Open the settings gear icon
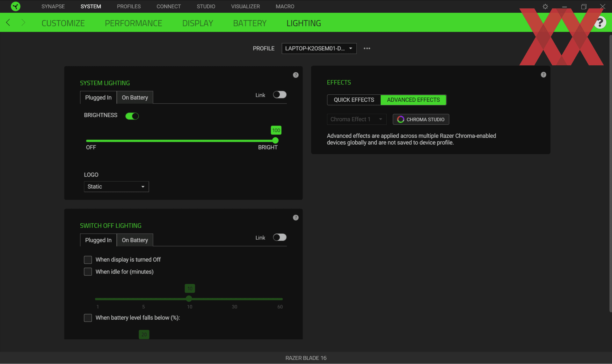The image size is (612, 364). click(x=545, y=6)
